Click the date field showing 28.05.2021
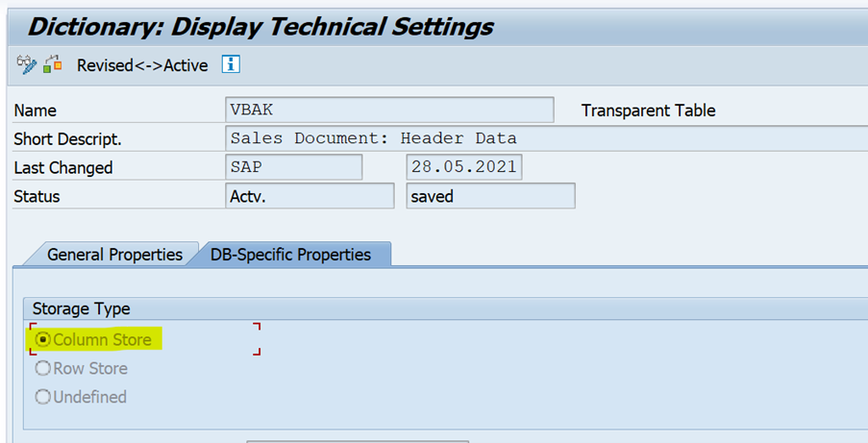This screenshot has width=868, height=443. 464,167
